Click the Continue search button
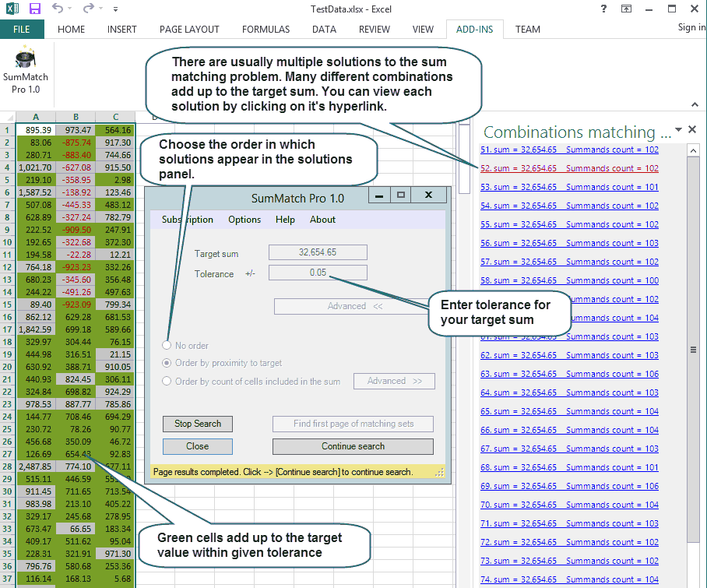 click(x=353, y=446)
